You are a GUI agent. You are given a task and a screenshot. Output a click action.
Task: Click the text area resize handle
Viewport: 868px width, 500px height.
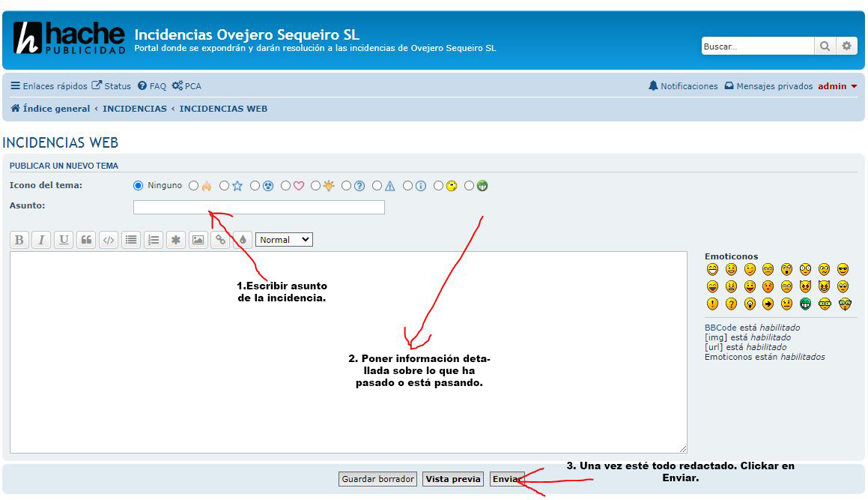coord(683,449)
